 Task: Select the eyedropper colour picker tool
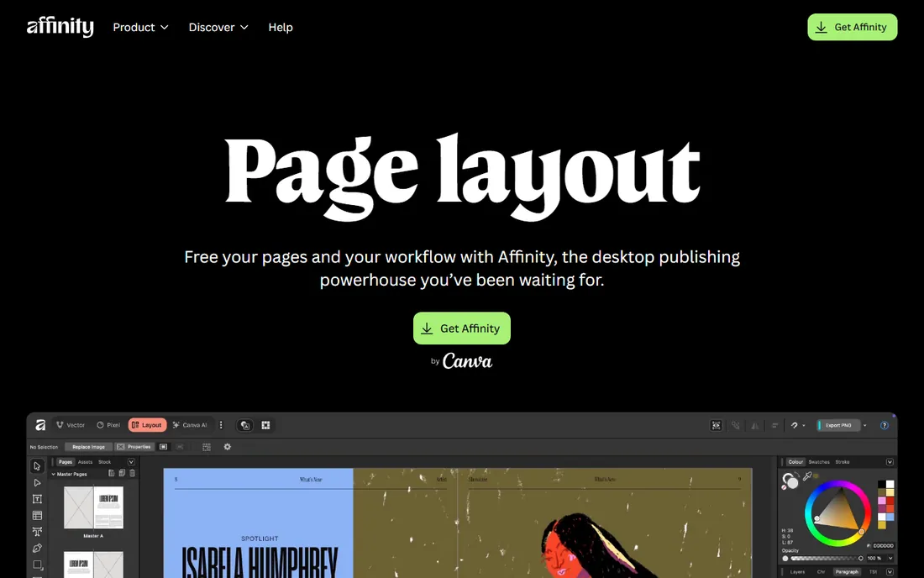pyautogui.click(x=807, y=476)
